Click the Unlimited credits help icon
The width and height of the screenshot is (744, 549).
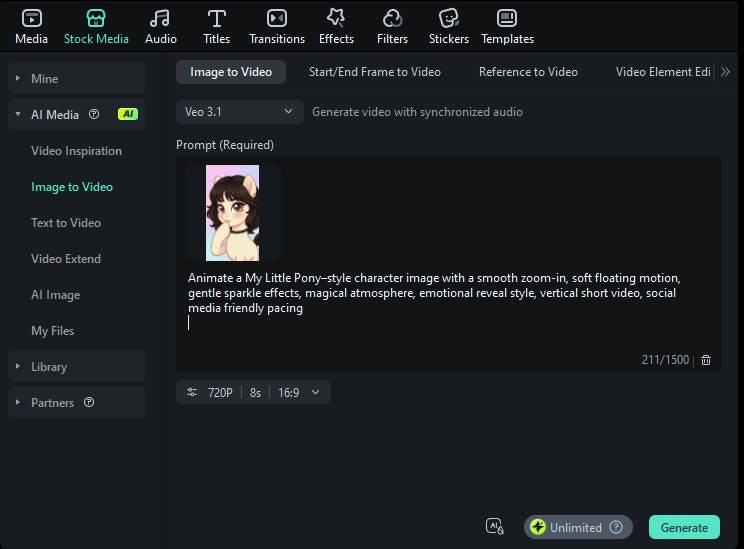point(616,527)
